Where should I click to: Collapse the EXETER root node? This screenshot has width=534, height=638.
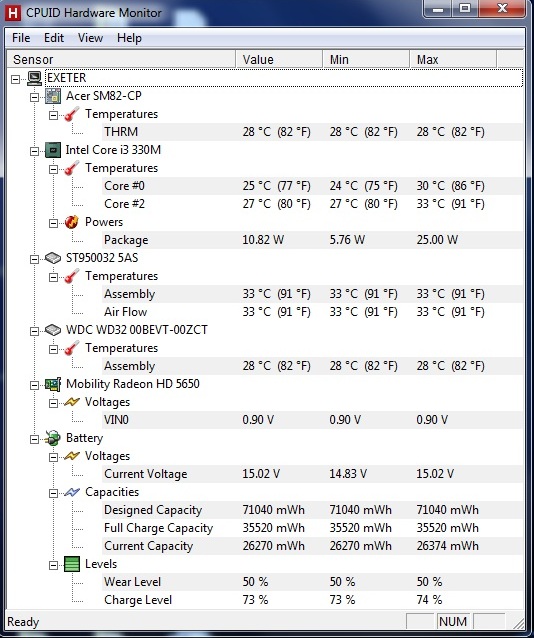15,79
